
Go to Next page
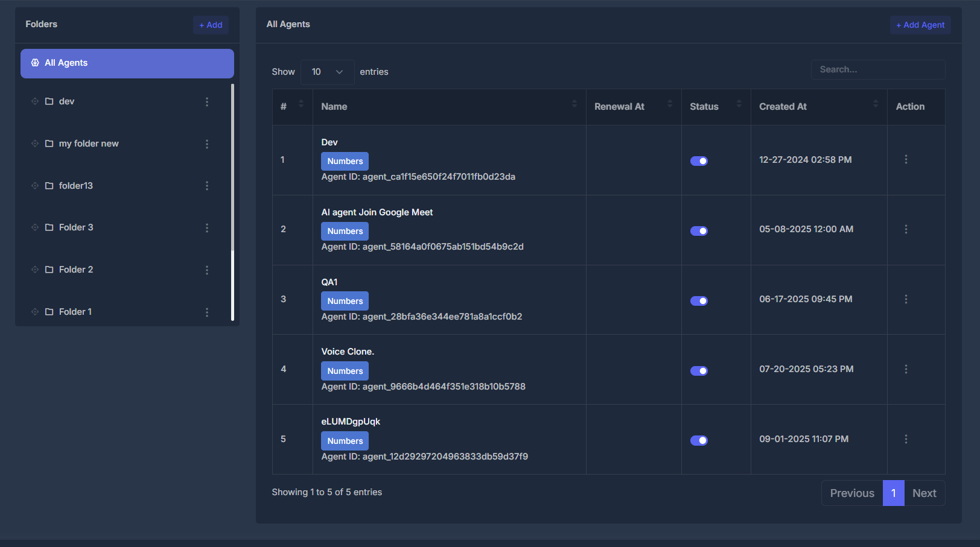(x=924, y=493)
